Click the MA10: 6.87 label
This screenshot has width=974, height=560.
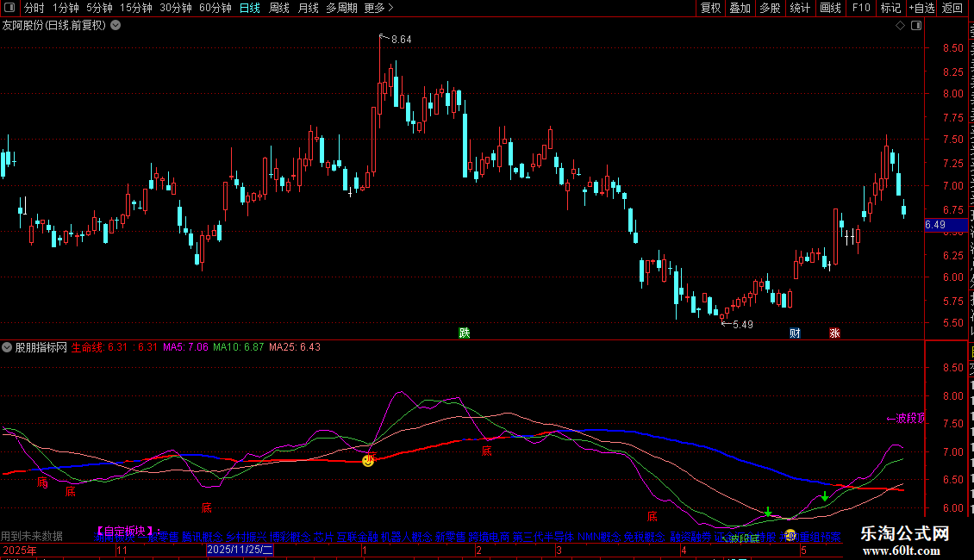pyautogui.click(x=239, y=347)
